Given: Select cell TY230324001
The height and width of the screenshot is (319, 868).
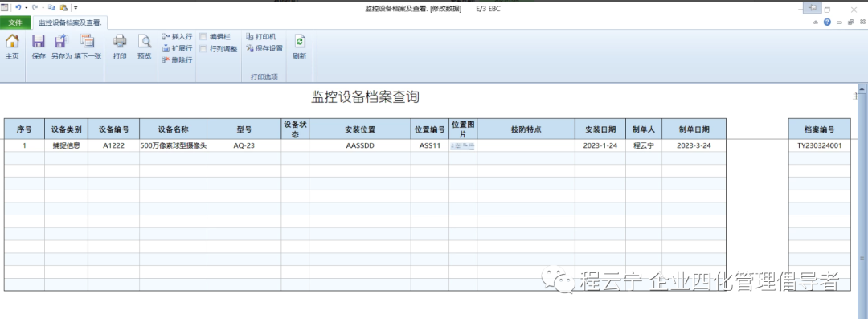Looking at the screenshot, I should click(x=819, y=145).
